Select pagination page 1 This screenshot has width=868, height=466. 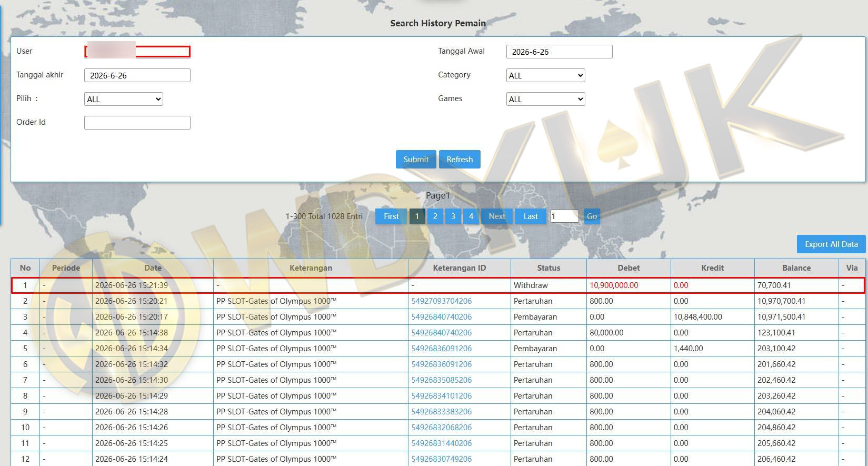click(x=417, y=216)
